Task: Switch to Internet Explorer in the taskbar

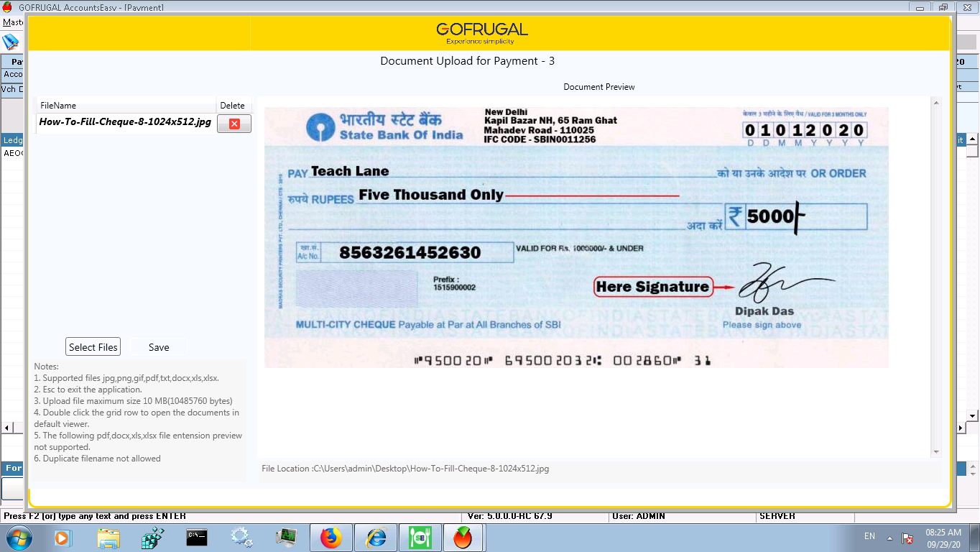Action: point(375,538)
